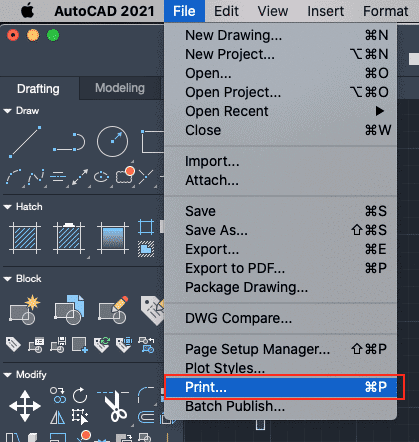Select the Move tool in Modify
The height and width of the screenshot is (442, 419).
pos(25,406)
